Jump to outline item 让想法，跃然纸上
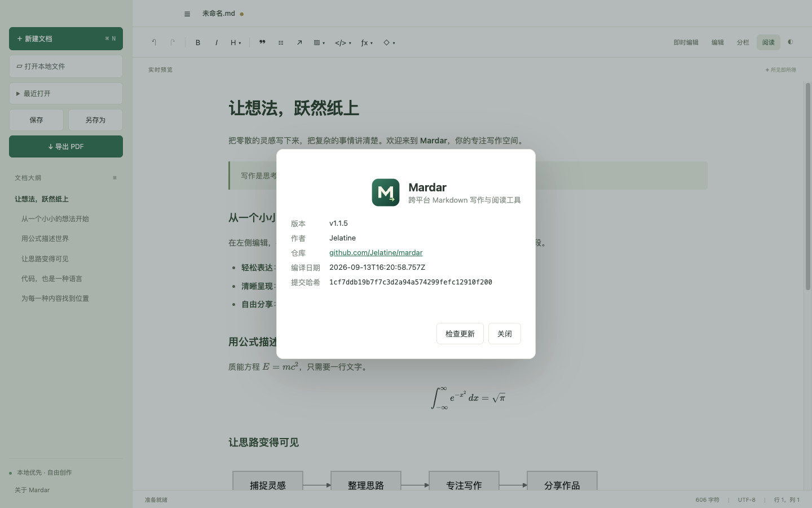 [x=42, y=199]
